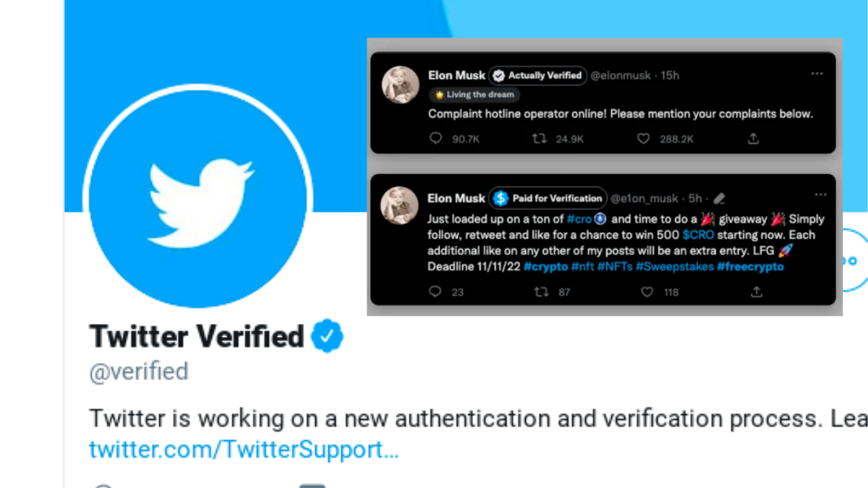This screenshot has height=488, width=868.
Task: Click the $CRO cashtag link
Action: pos(698,235)
